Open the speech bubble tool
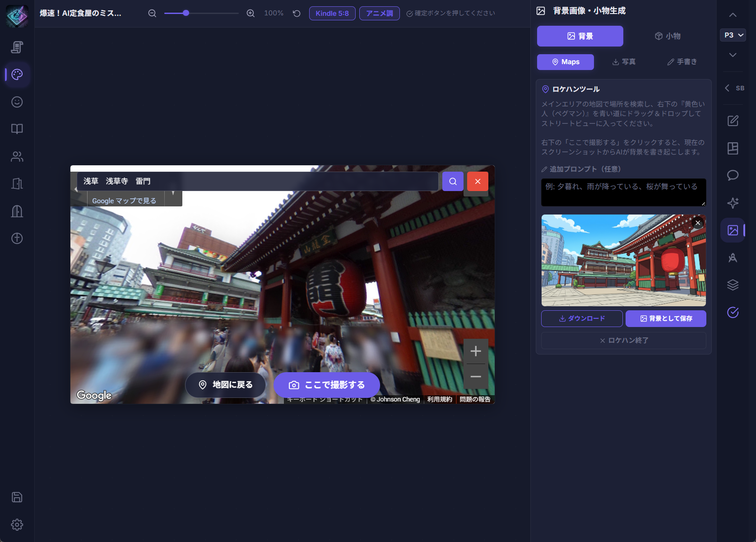This screenshot has height=542, width=756. tap(733, 175)
